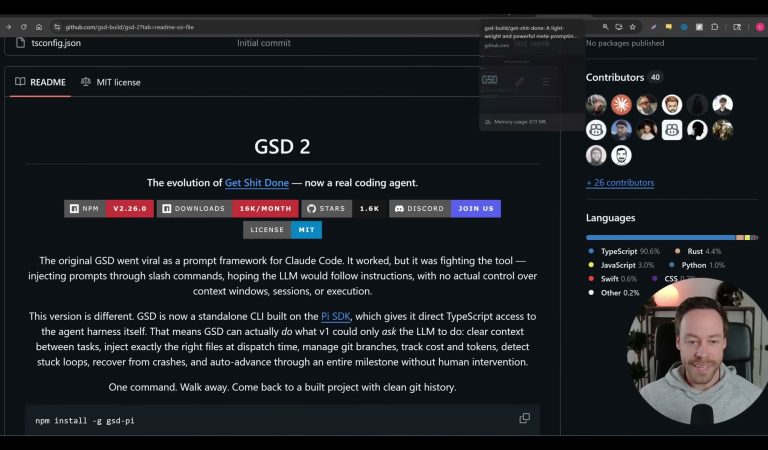Click the scales icon beside MIT license
Viewport: 768px width, 450px height.
(x=86, y=82)
